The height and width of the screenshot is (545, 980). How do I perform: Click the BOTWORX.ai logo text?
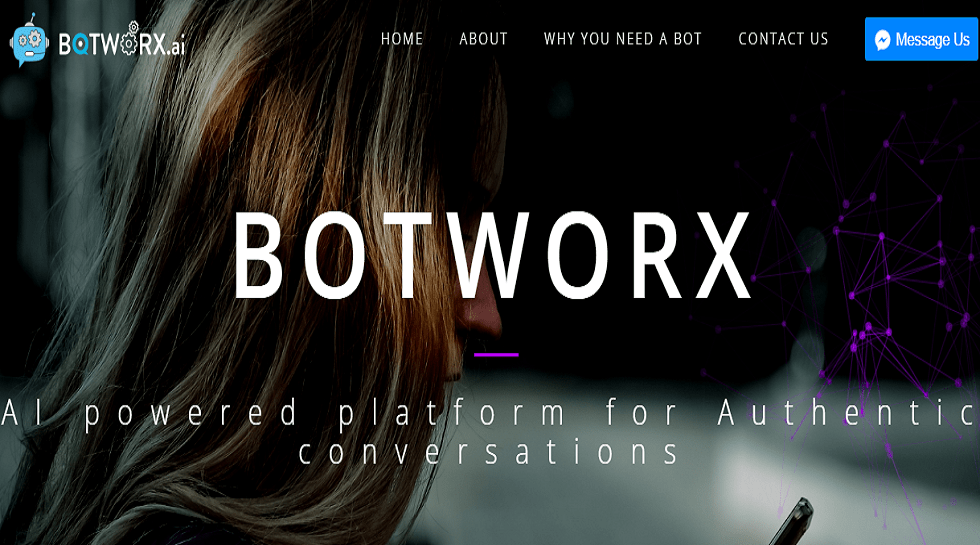click(122, 42)
